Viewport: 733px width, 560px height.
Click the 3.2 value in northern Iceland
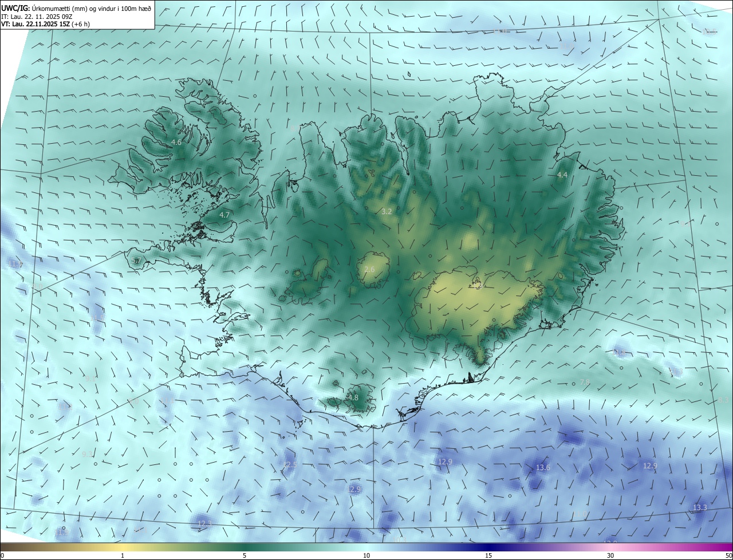tap(387, 211)
